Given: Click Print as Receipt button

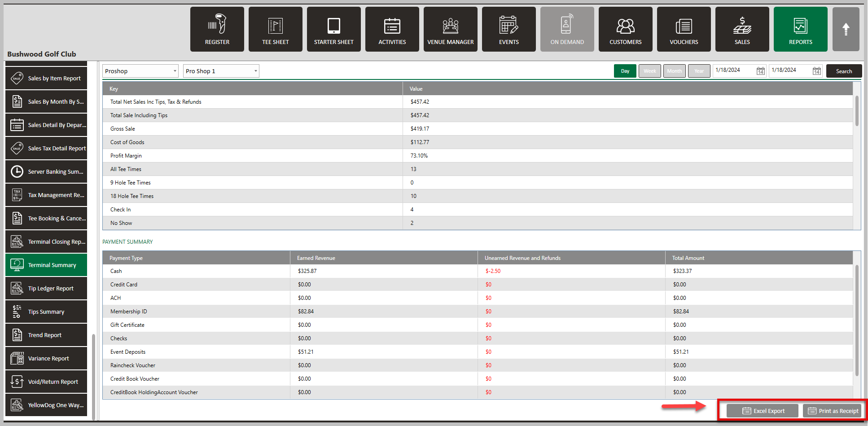Looking at the screenshot, I should pyautogui.click(x=832, y=411).
